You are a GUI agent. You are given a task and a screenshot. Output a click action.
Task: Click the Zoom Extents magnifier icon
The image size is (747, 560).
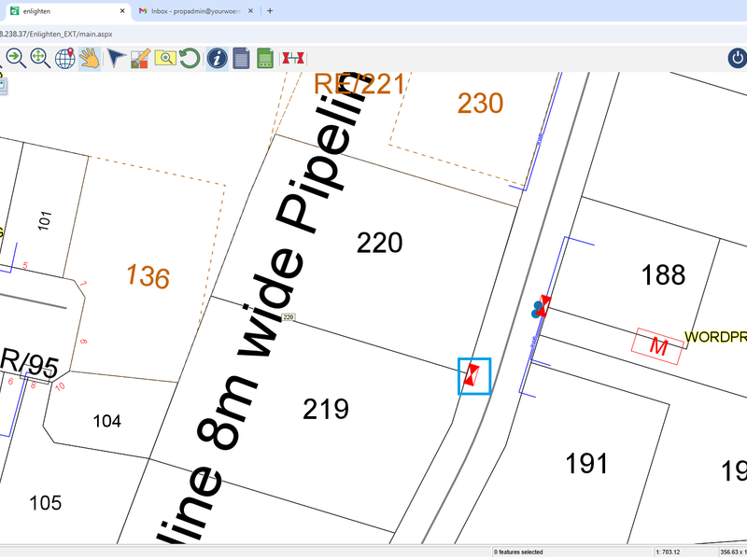pyautogui.click(x=37, y=58)
